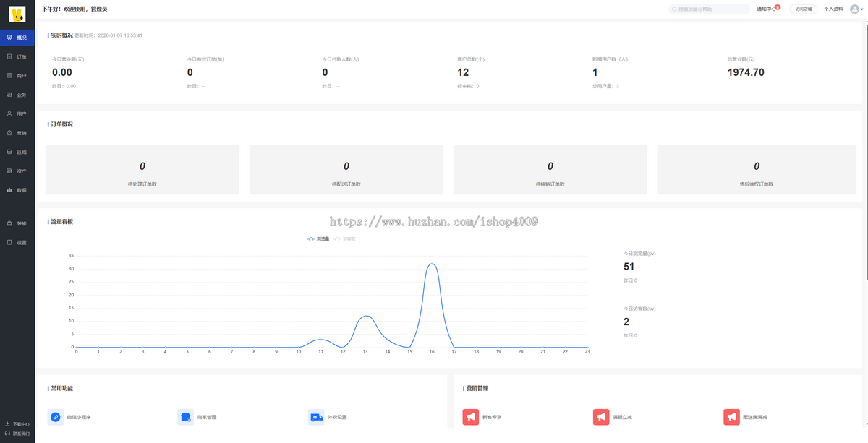The width and height of the screenshot is (868, 443).
Task: Click the 营销 marketing sidebar icon
Action: (x=9, y=133)
